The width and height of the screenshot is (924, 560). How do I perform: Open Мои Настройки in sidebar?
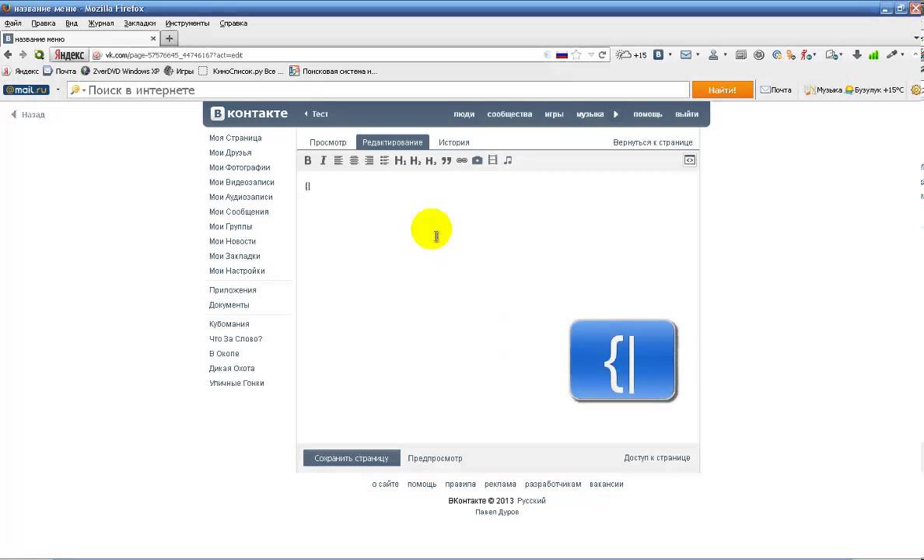pyautogui.click(x=237, y=271)
